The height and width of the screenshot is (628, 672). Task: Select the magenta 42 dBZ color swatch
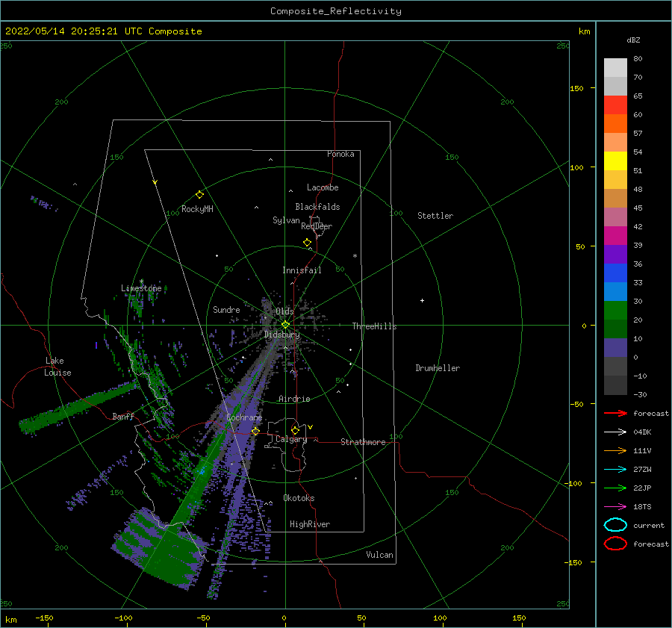615,235
